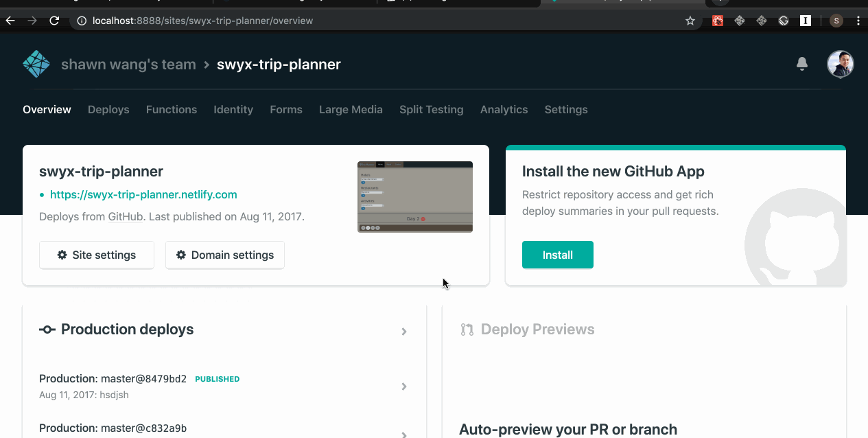868x438 pixels.
Task: Click Production deploys heading
Action: [127, 330]
